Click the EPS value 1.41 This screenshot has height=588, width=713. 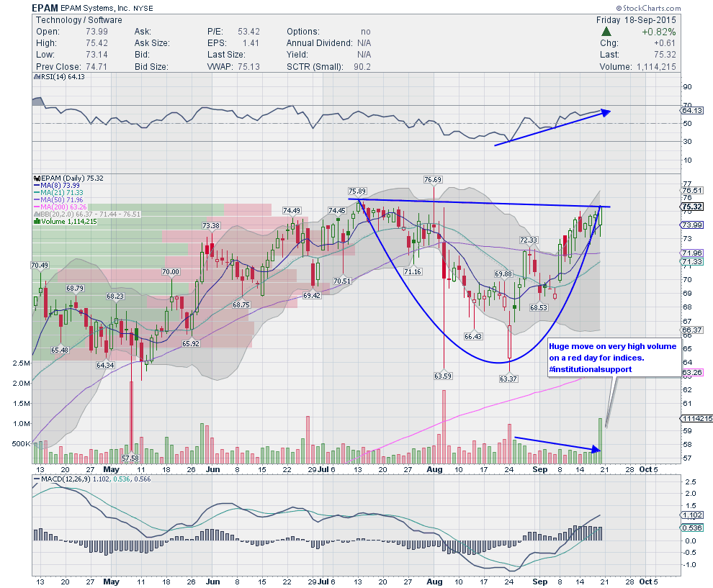251,43
